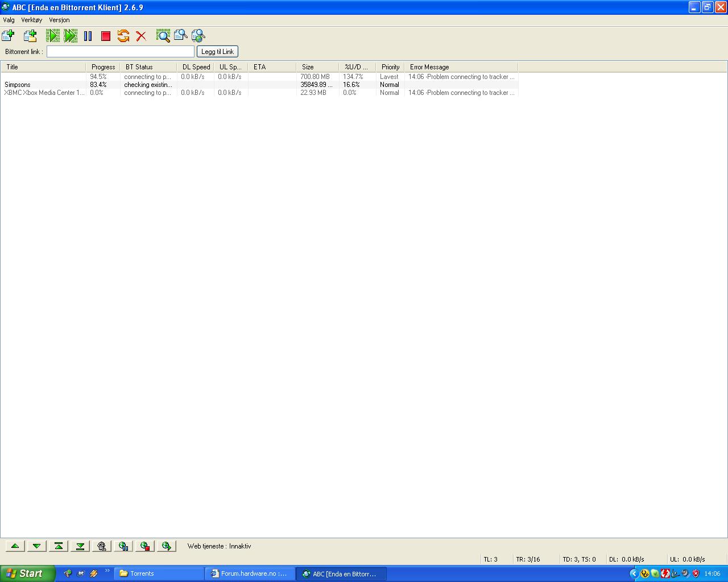The width and height of the screenshot is (728, 582).
Task: Sort by DL Speed column header
Action: pyautogui.click(x=195, y=67)
